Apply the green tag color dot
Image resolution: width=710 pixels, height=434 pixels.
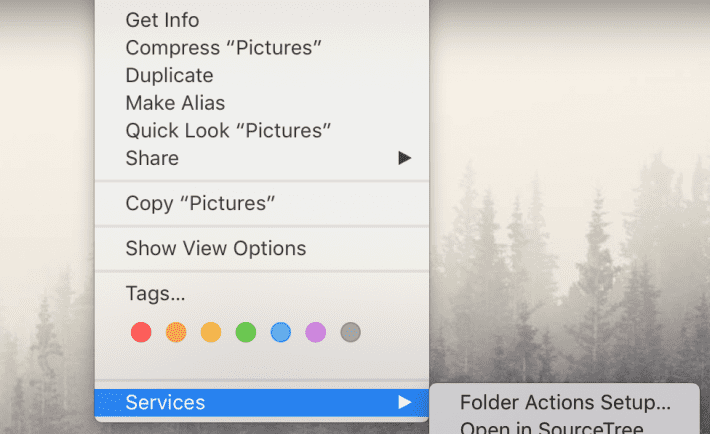click(x=246, y=332)
